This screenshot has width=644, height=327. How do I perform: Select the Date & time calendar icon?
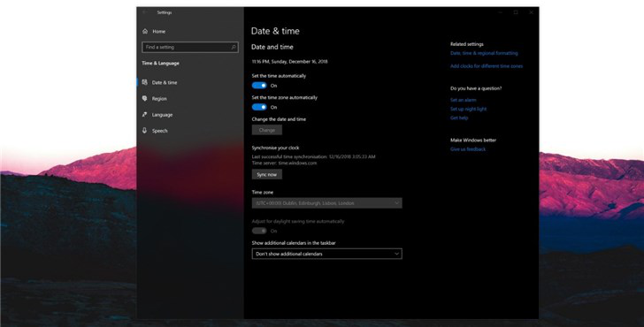click(x=144, y=82)
